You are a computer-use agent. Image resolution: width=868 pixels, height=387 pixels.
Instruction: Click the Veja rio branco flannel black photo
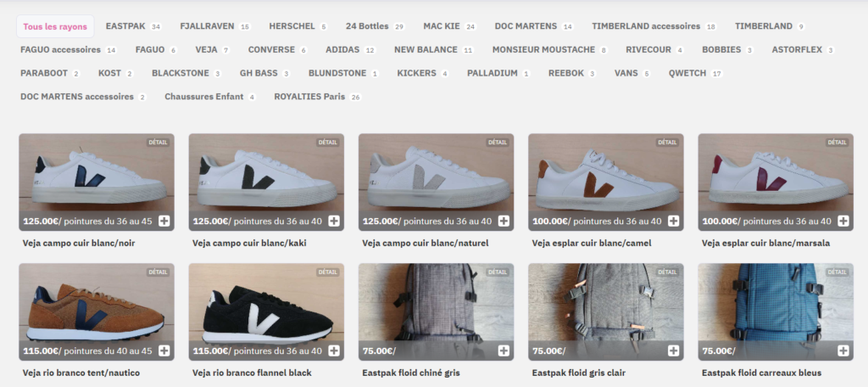point(266,306)
